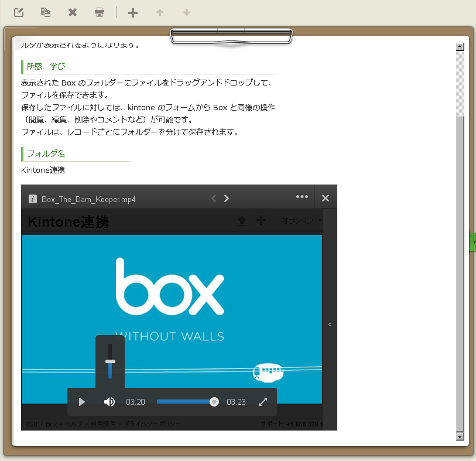Show next file in Box preview

[x=227, y=199]
